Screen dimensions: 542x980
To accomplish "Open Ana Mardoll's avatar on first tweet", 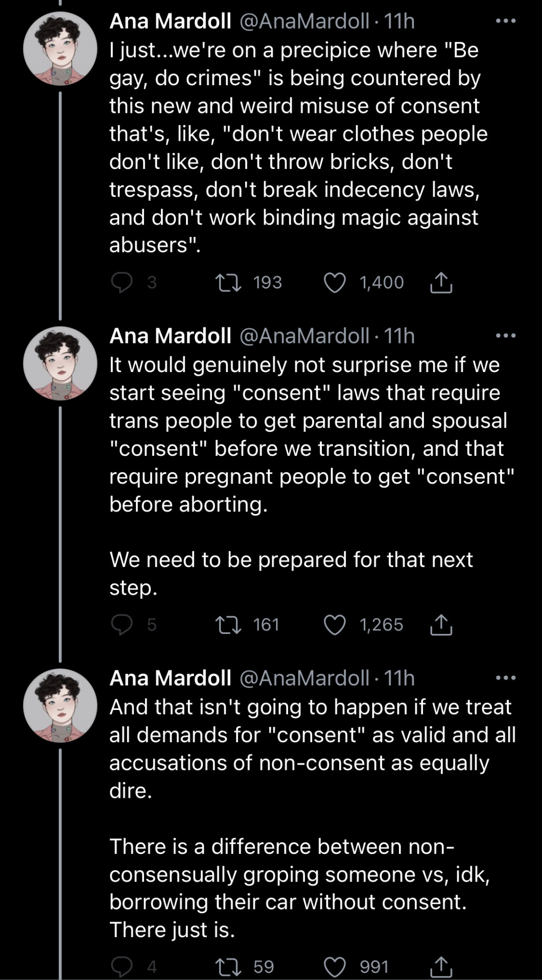I will tap(60, 48).
